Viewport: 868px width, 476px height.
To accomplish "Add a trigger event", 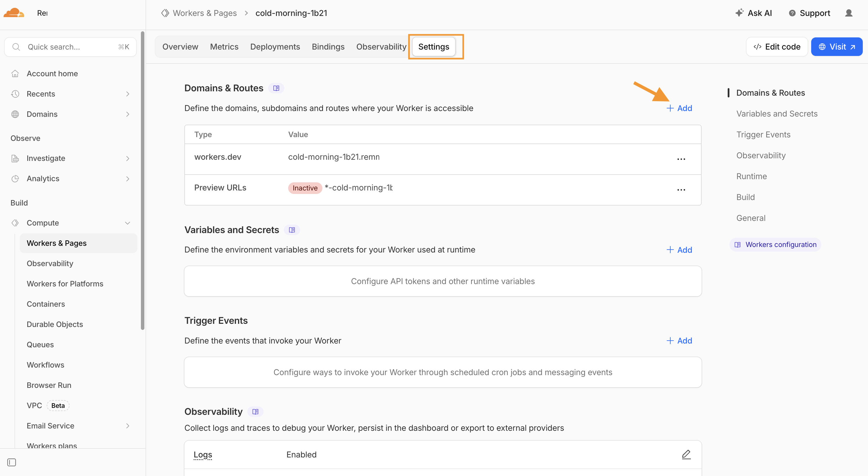I will tap(679, 341).
